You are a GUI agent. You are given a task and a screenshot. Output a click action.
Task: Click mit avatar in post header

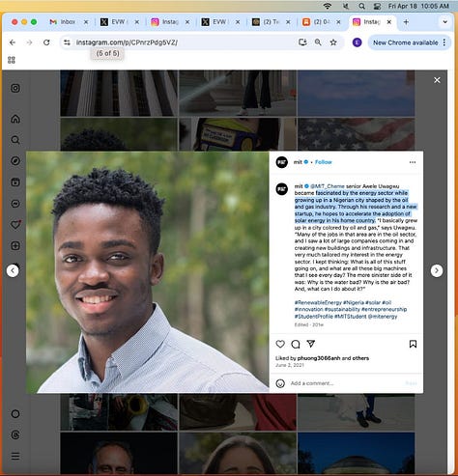point(282,162)
